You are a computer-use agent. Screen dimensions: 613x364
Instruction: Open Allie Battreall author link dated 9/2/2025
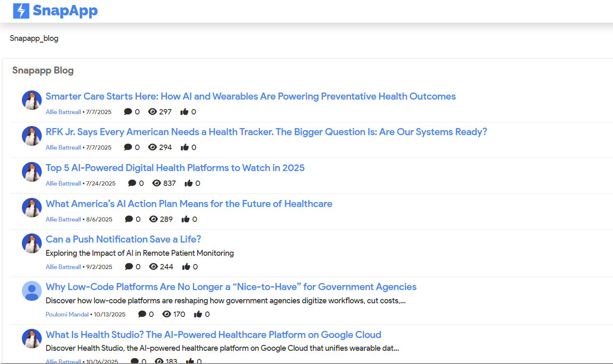(x=63, y=267)
